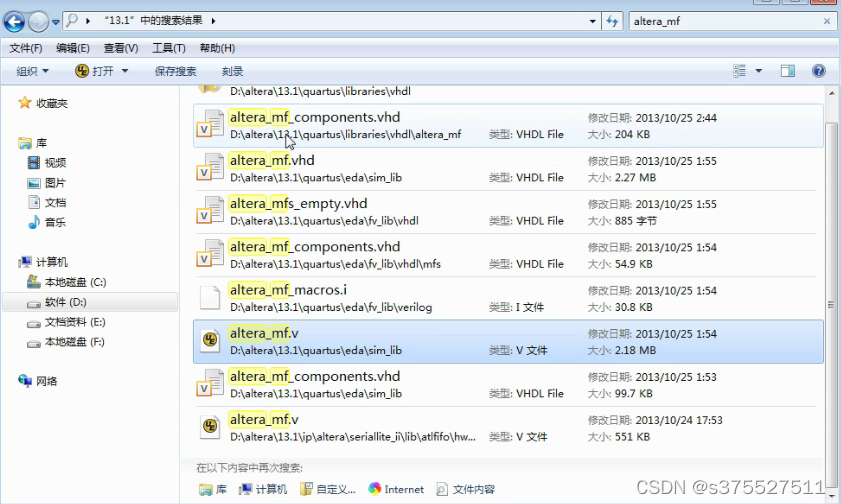Open 本地磁盘 (C:) drive

(67, 282)
